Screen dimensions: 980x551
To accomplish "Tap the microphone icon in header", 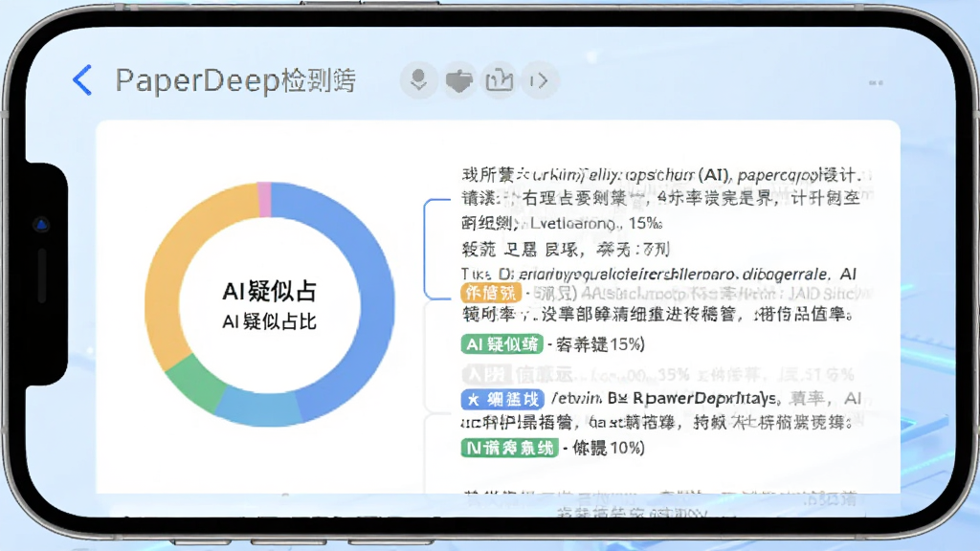I will (x=418, y=80).
